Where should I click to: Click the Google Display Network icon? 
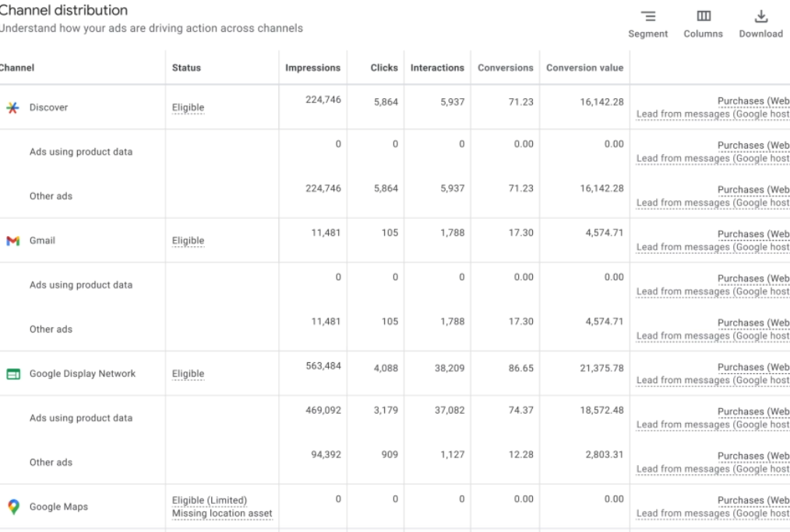(x=12, y=374)
